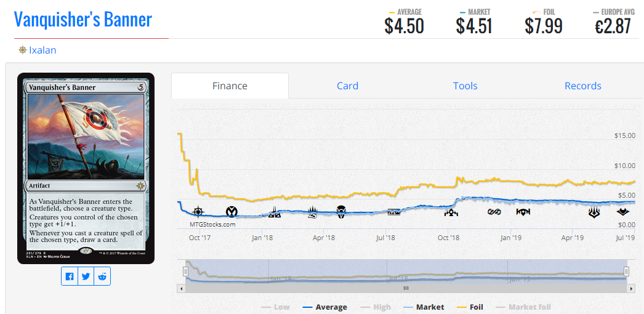Click the navigator scrollbar's right arrow
Screen dimensions: 644x314
click(631, 289)
